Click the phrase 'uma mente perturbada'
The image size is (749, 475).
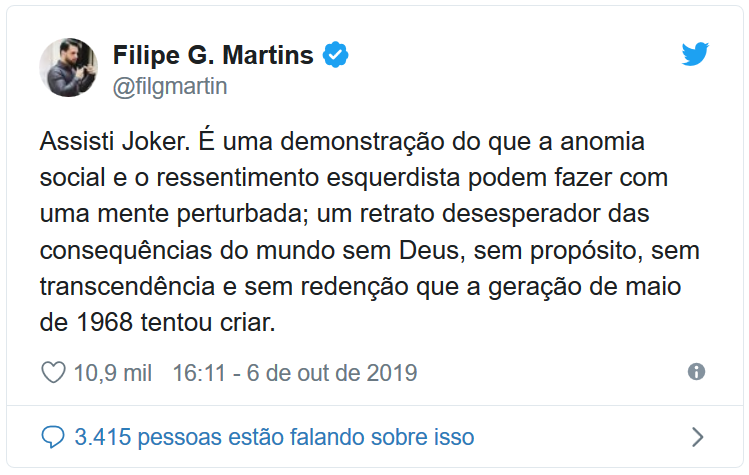click(x=171, y=214)
